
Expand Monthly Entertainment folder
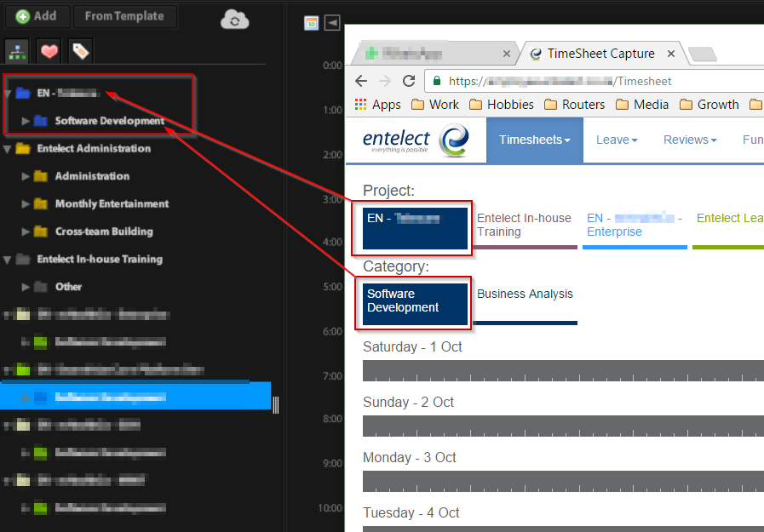[26, 204]
